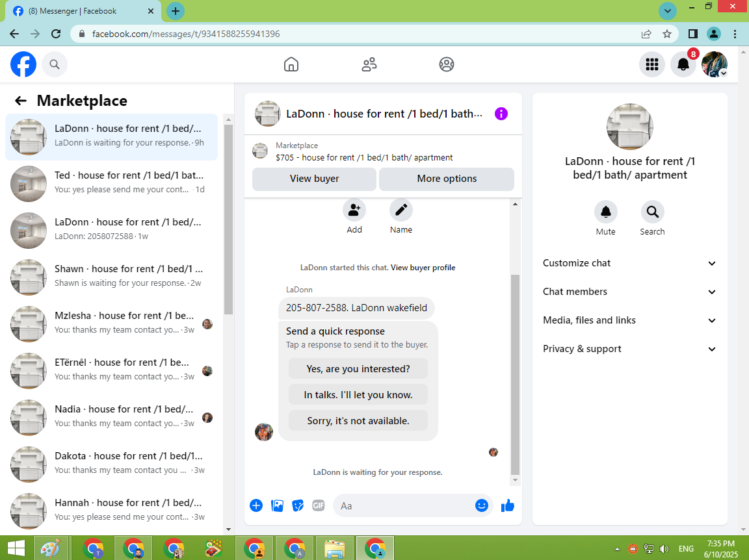Open LaDonn chat showing 2058072588
This screenshot has width=749, height=560.
click(x=111, y=231)
